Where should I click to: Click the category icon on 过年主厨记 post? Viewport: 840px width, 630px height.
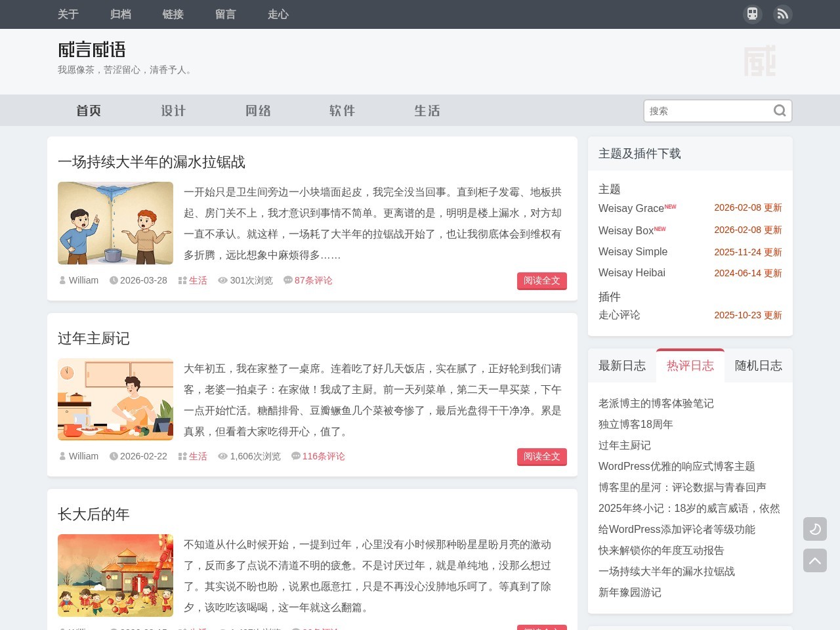point(182,457)
